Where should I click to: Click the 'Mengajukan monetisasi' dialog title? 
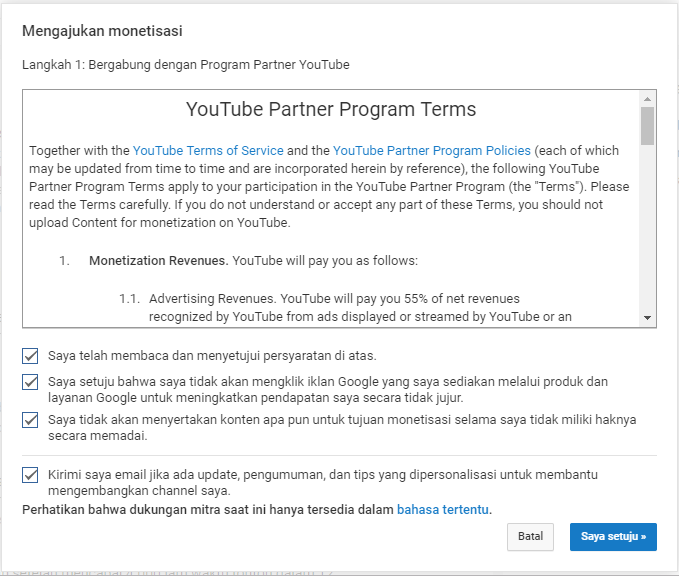coord(102,31)
